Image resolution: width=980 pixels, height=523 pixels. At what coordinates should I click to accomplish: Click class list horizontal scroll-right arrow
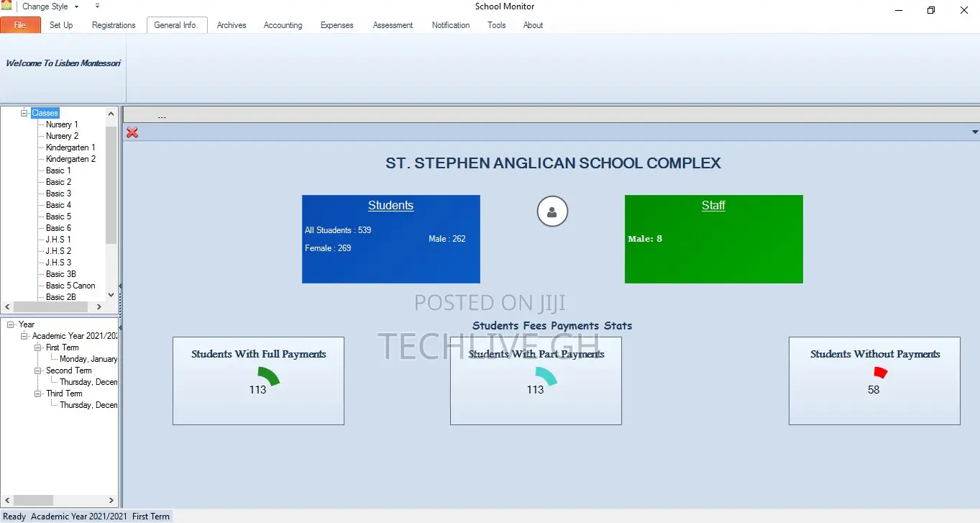(x=101, y=306)
